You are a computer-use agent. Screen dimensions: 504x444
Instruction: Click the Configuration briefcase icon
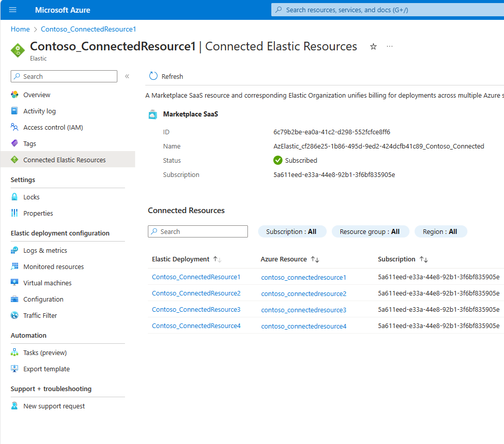coord(14,299)
